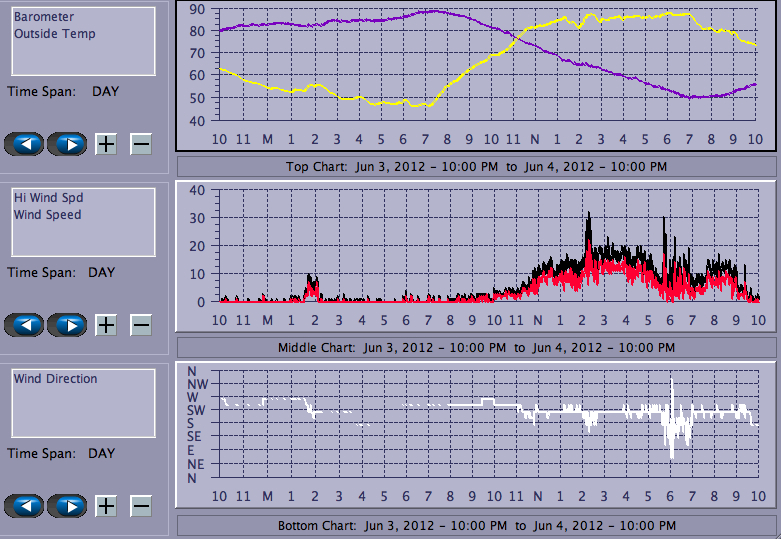Viewport: 781px width, 539px height.
Task: Select Wind Direction in bottom list
Action: click(55, 379)
